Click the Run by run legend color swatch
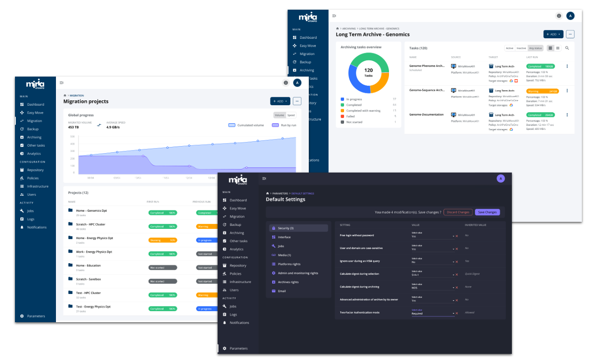596x364 pixels. coord(275,125)
